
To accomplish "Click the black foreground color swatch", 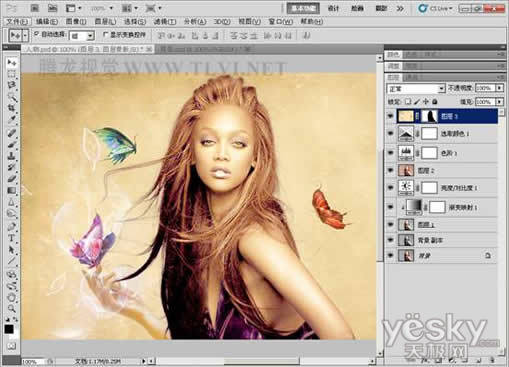I will [9, 329].
